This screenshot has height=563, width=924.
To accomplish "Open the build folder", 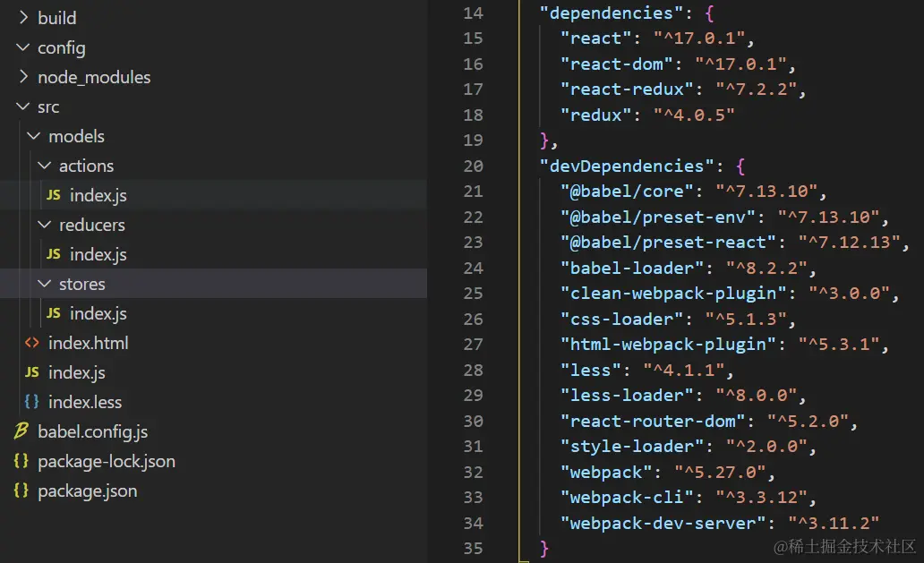I will 57,18.
